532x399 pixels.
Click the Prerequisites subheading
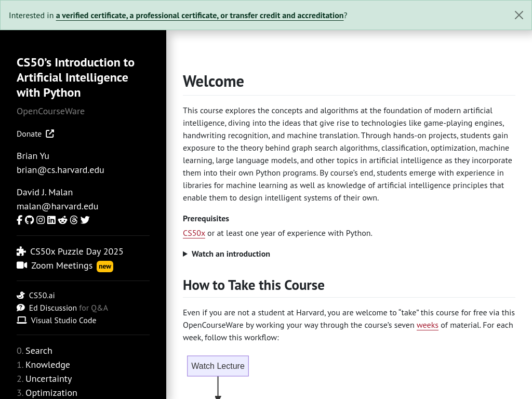click(x=206, y=219)
